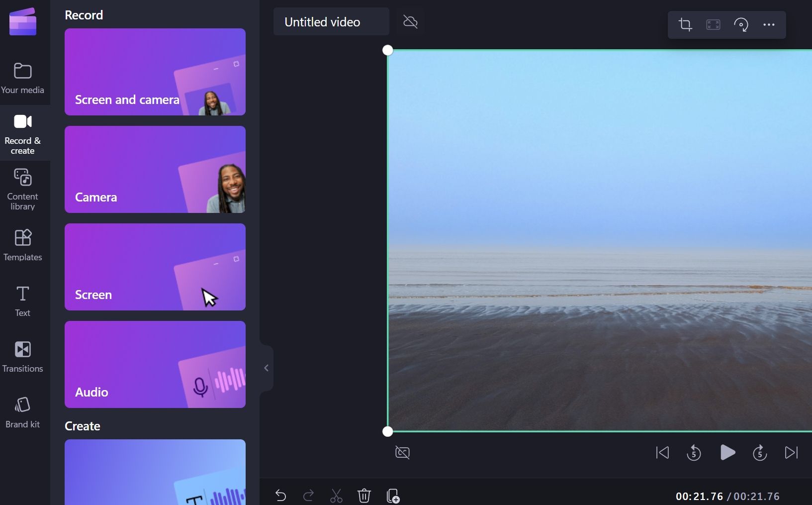Duplicate the current clip
812x505 pixels.
[x=392, y=496]
